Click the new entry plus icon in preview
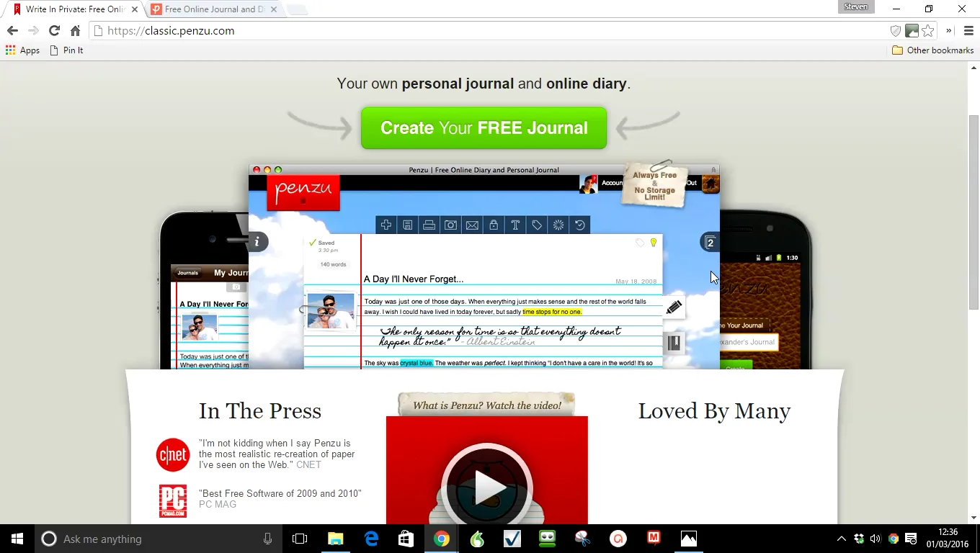The width and height of the screenshot is (980, 553). [386, 225]
